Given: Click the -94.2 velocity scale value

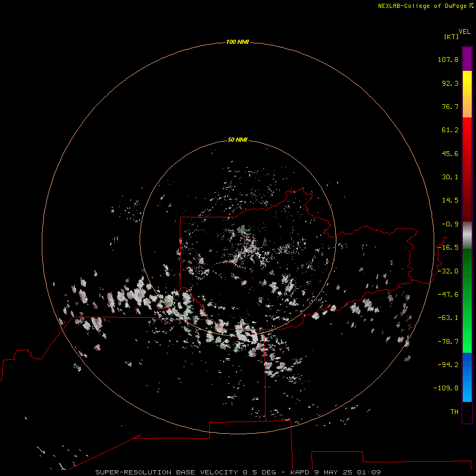Looking at the screenshot, I should pos(448,365).
